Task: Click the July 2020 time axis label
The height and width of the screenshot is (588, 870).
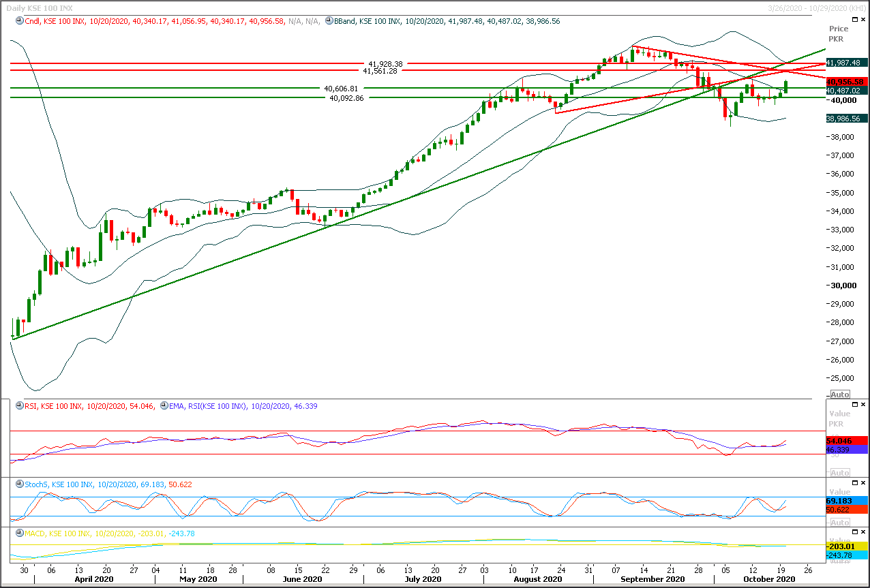Action: [422, 578]
